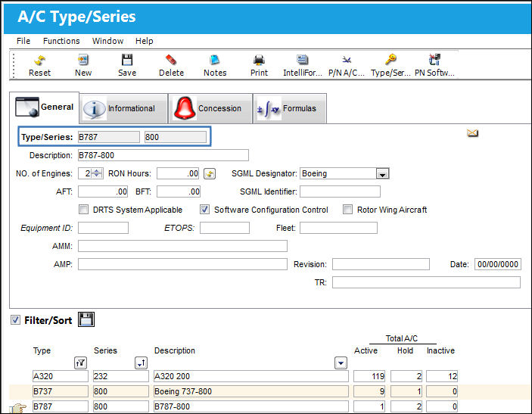Screen dimensions: 532x414
Task: Open the IntelliFor... toolbar icon
Action: tap(302, 60)
